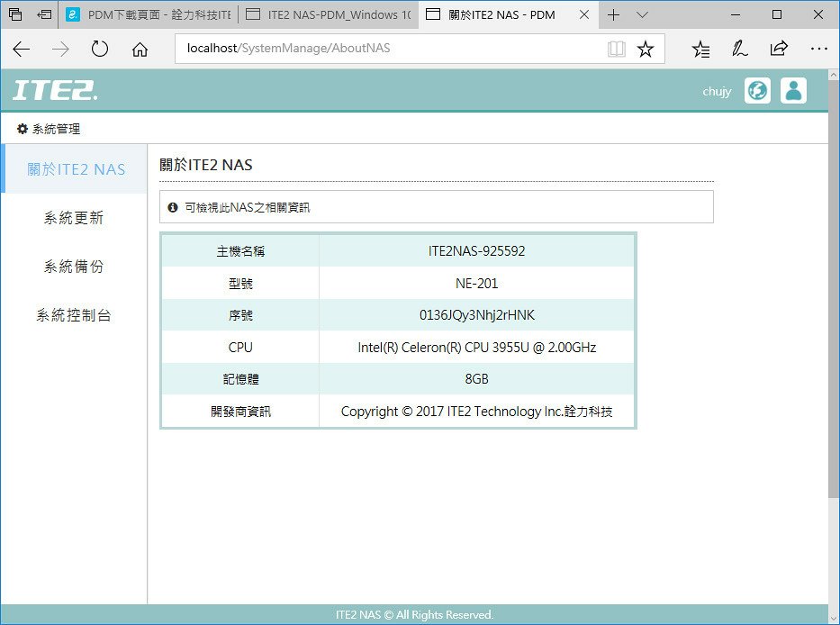The width and height of the screenshot is (840, 625).
Task: Click the model value NE-201
Action: [477, 283]
